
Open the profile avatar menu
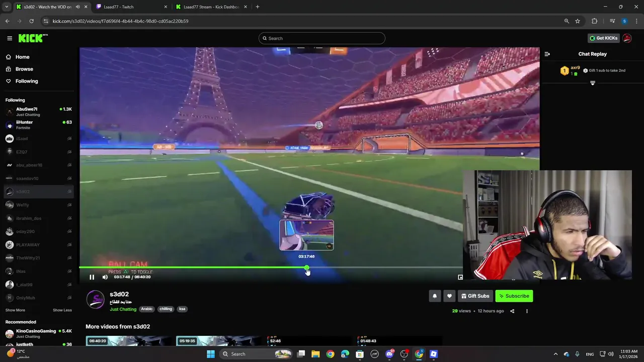pos(627,38)
